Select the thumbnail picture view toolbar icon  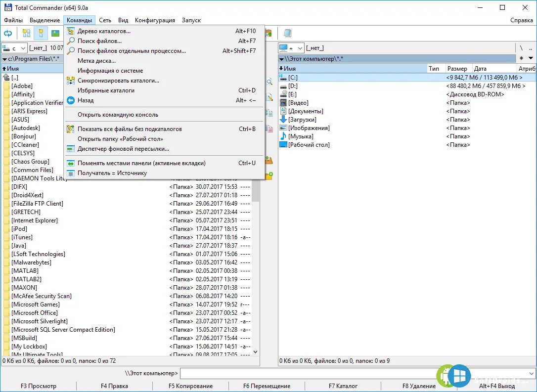[55, 33]
